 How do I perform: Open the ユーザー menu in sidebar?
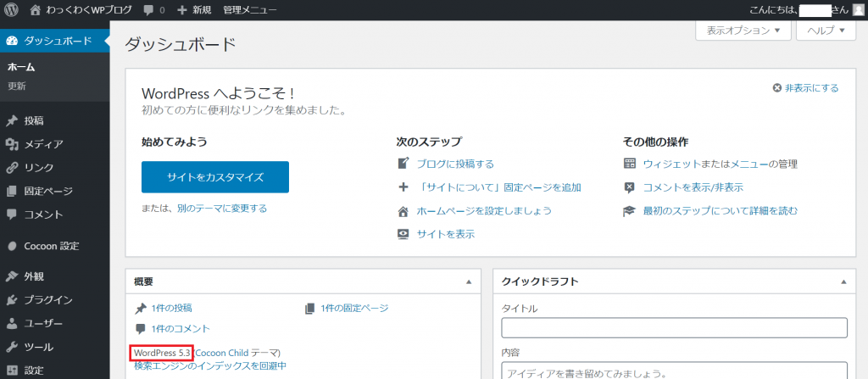pos(42,323)
